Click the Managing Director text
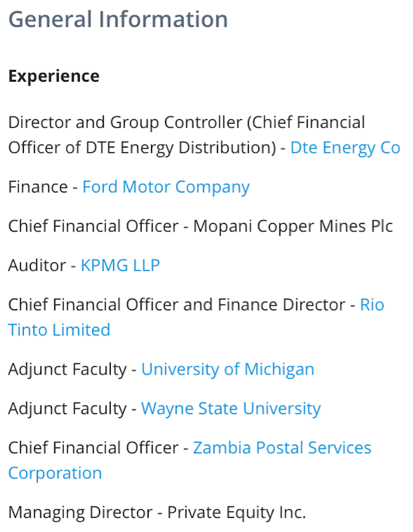This screenshot has height=532, width=413. [x=80, y=513]
